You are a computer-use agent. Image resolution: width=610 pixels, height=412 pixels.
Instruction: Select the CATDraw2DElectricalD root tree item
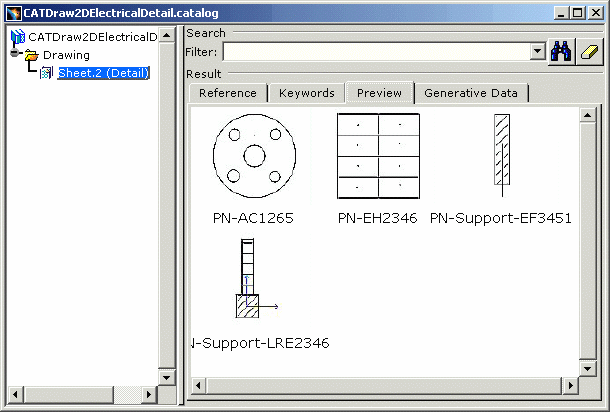pyautogui.click(x=93, y=37)
